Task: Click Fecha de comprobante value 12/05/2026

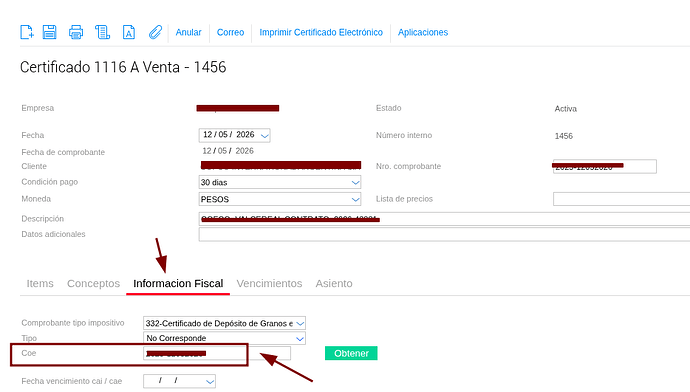Action: click(x=228, y=151)
